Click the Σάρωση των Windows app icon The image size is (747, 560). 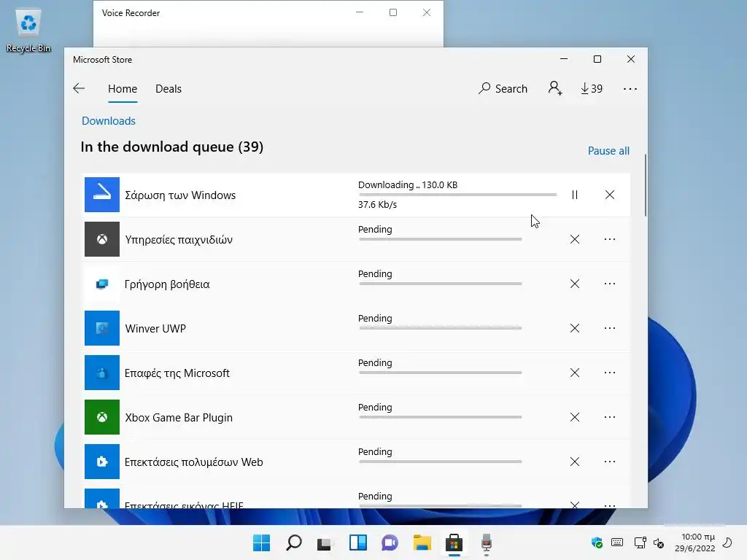pos(102,195)
